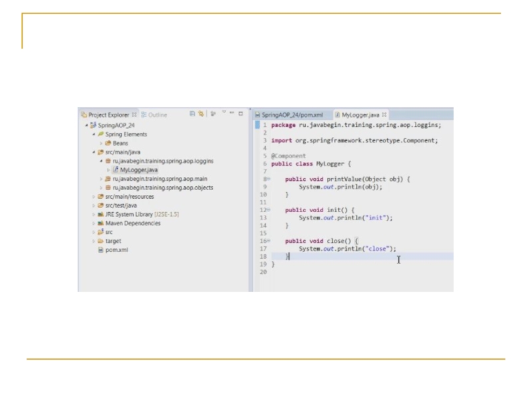This screenshot has width=532, height=399.
Task: Collapse the SpringAOP_24 project node
Action: [86, 125]
